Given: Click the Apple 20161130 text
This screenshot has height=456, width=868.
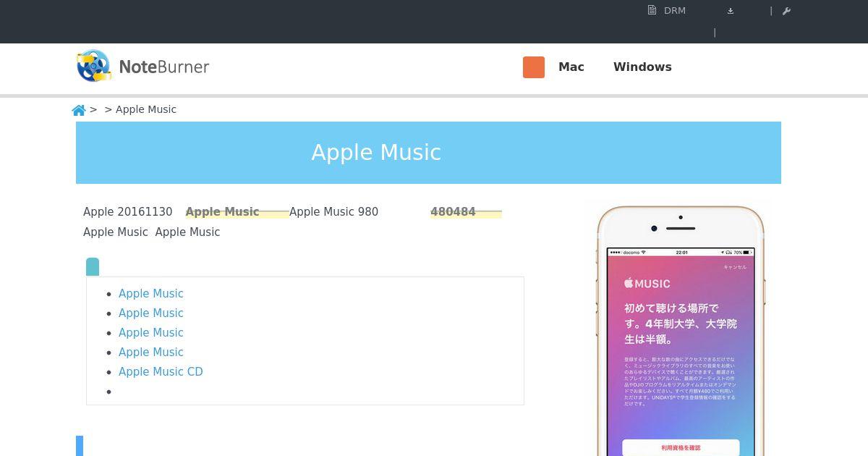Looking at the screenshot, I should click(x=128, y=212).
